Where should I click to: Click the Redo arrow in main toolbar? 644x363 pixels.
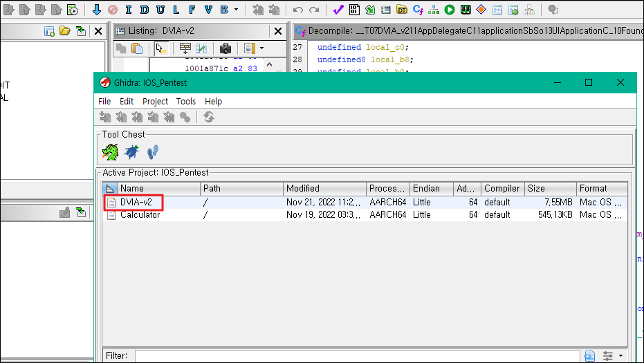(x=314, y=10)
